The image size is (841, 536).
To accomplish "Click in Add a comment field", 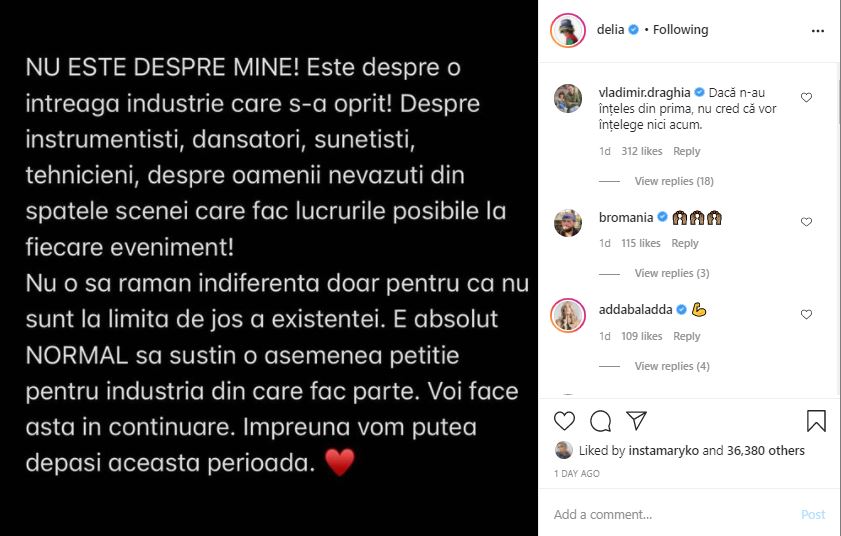I will [670, 514].
